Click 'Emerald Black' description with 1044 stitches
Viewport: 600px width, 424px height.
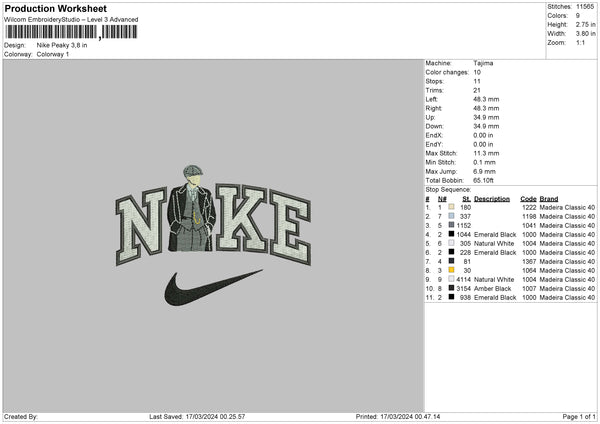(495, 235)
